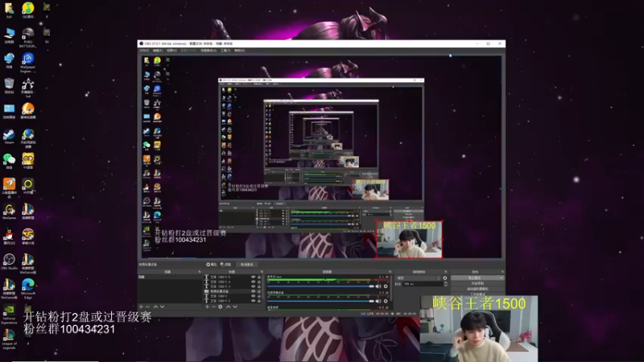Toggle lock of the bottom-most text source
644x362 pixels.
click(x=259, y=301)
